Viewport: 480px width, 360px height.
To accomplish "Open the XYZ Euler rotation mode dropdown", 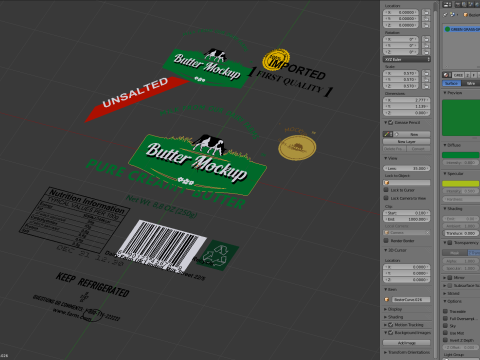I will coord(407,59).
